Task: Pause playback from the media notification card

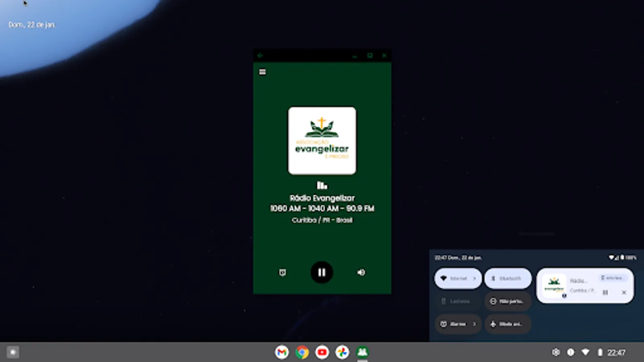Action: tap(605, 292)
